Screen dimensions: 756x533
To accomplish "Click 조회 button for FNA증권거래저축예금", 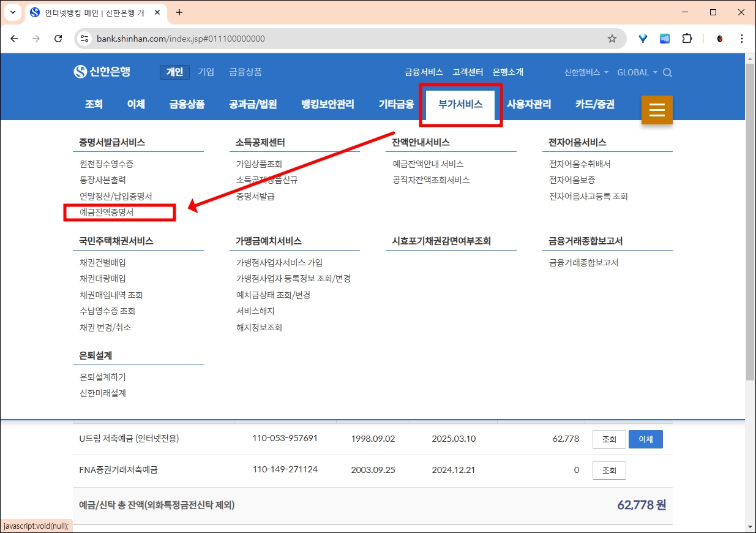I will [609, 471].
